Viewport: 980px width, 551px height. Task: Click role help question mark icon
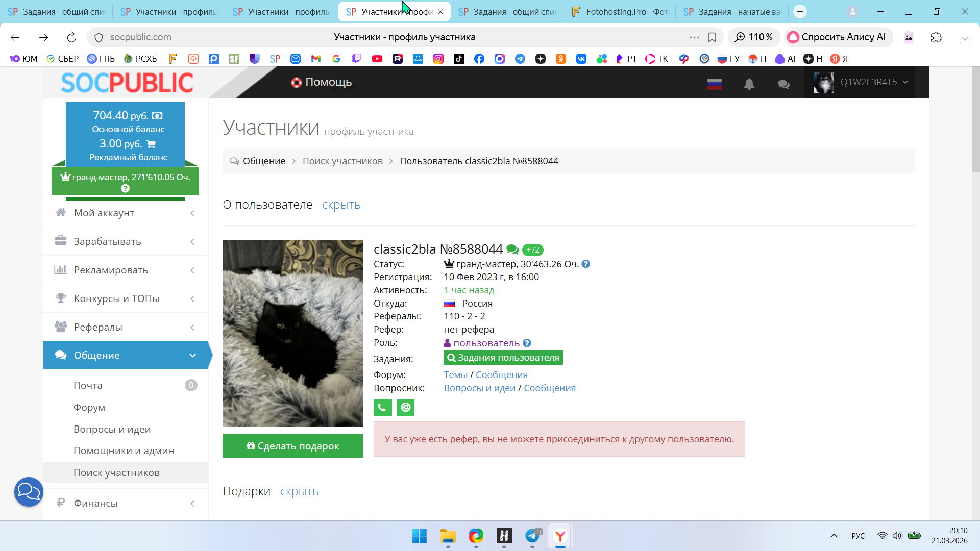tap(527, 343)
